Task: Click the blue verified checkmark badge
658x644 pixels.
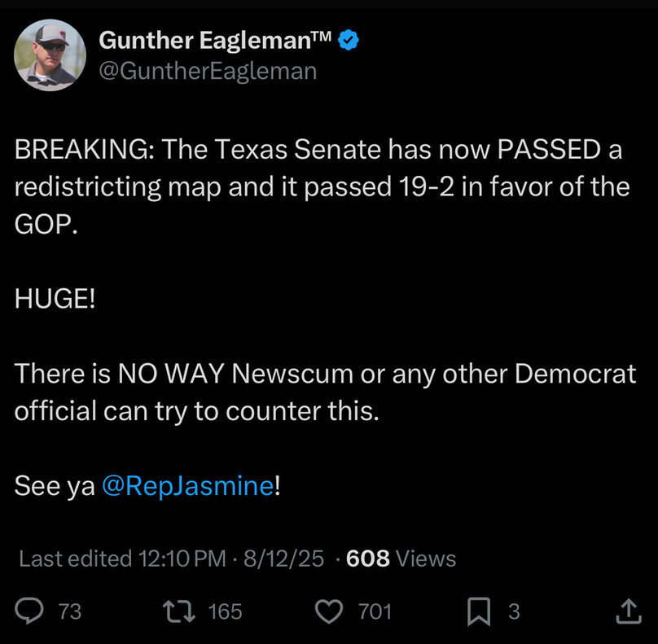Action: click(x=350, y=40)
